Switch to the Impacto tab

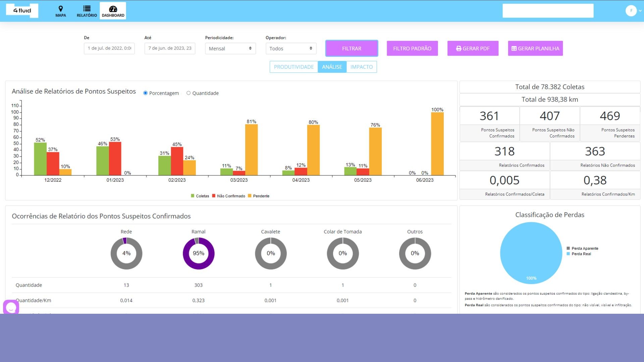[x=362, y=67]
